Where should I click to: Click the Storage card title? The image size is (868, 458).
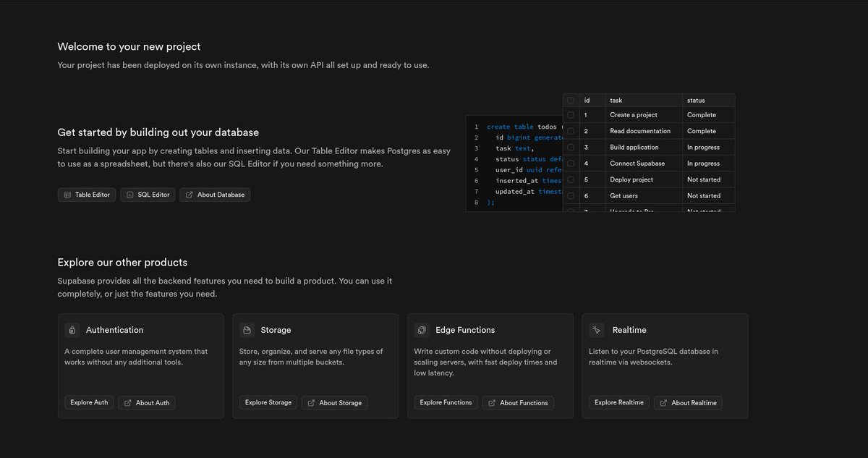pos(276,330)
